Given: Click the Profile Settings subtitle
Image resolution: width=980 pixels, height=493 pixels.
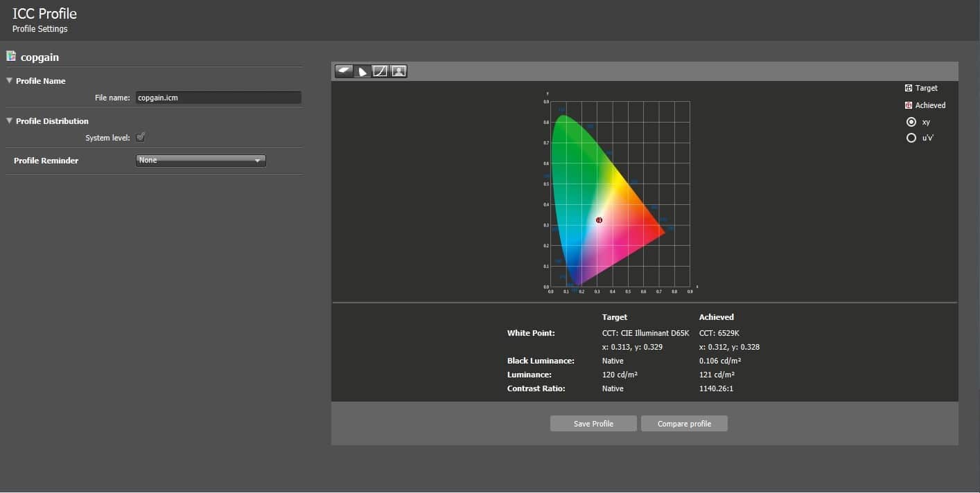Looking at the screenshot, I should (40, 29).
